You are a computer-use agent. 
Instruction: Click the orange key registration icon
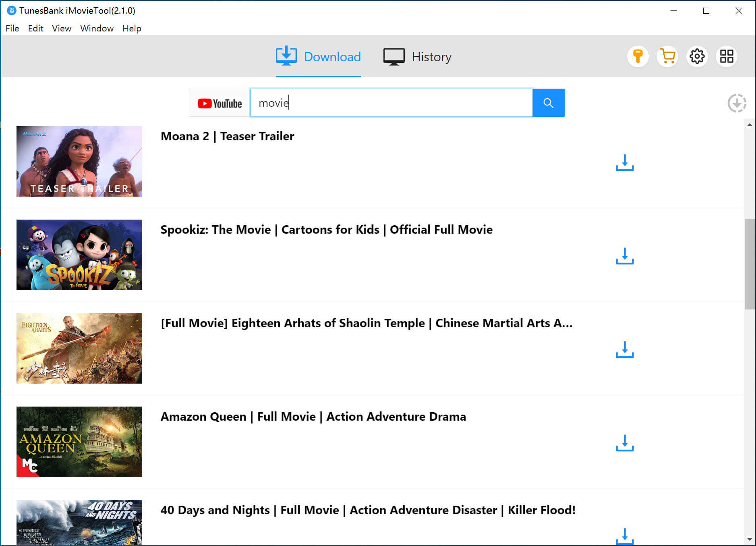[638, 56]
